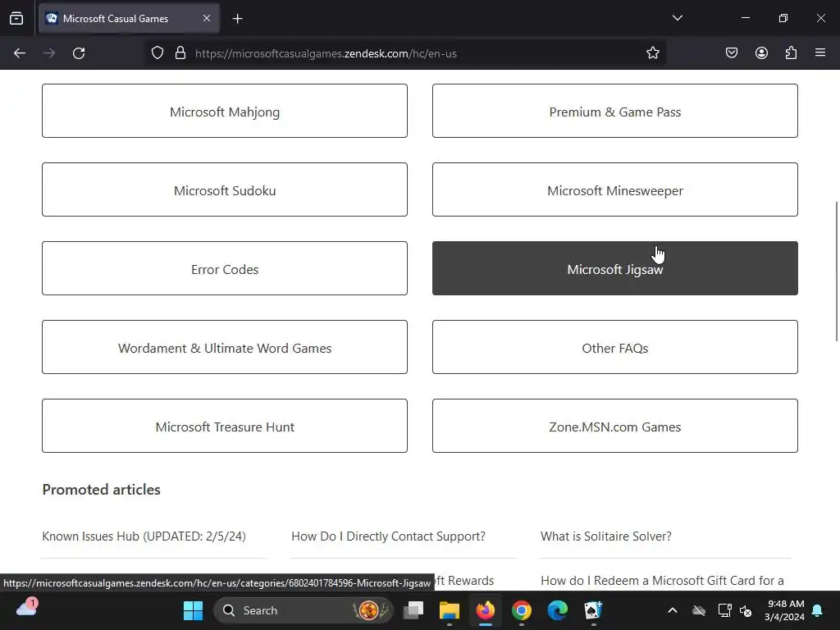The height and width of the screenshot is (630, 840).
Task: Open the tracking protection shield icon
Action: [157, 53]
